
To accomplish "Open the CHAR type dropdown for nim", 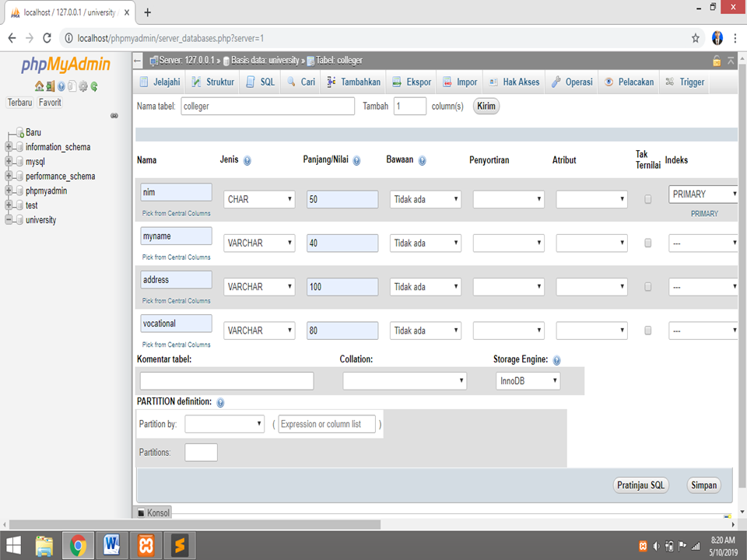I will pyautogui.click(x=258, y=198).
